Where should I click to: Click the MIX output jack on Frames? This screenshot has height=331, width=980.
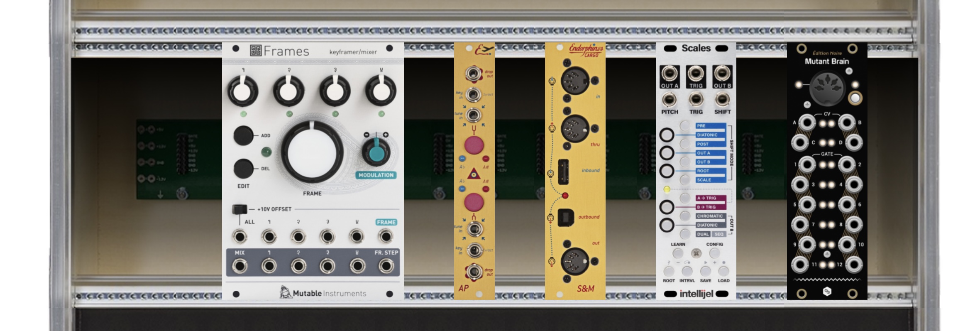240,266
